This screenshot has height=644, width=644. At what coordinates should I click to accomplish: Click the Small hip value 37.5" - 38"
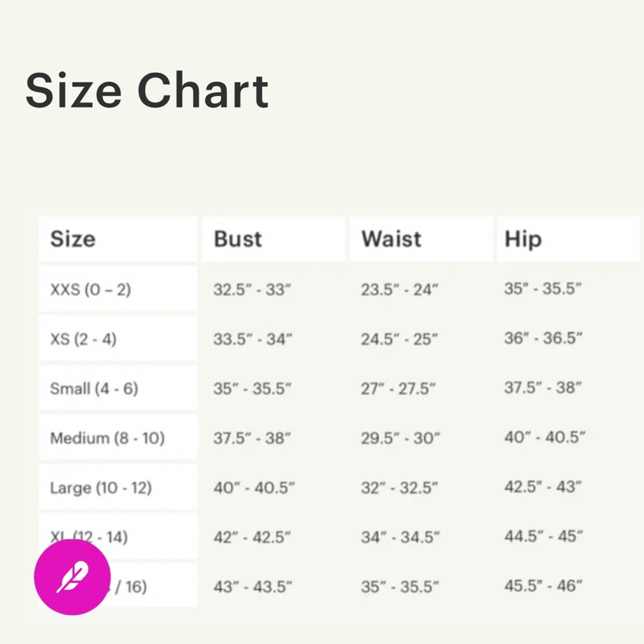pos(543,388)
